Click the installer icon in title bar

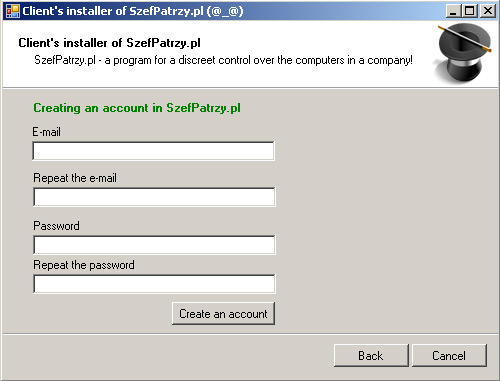(x=13, y=11)
